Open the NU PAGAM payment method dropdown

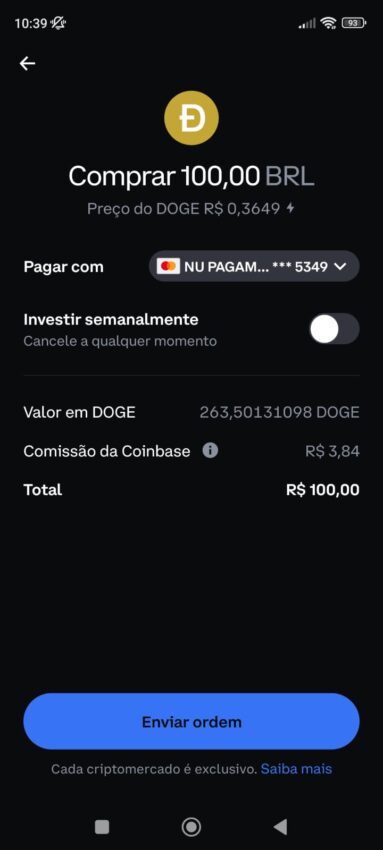254,266
